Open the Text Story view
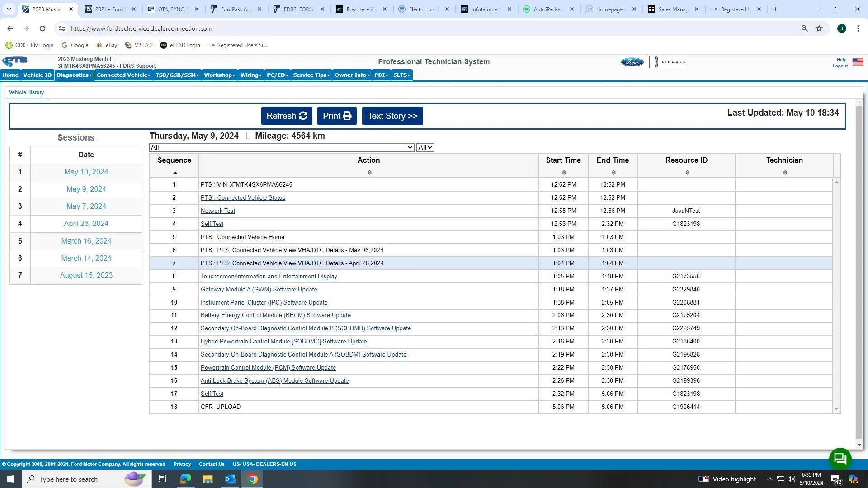The height and width of the screenshot is (488, 868). (x=392, y=116)
